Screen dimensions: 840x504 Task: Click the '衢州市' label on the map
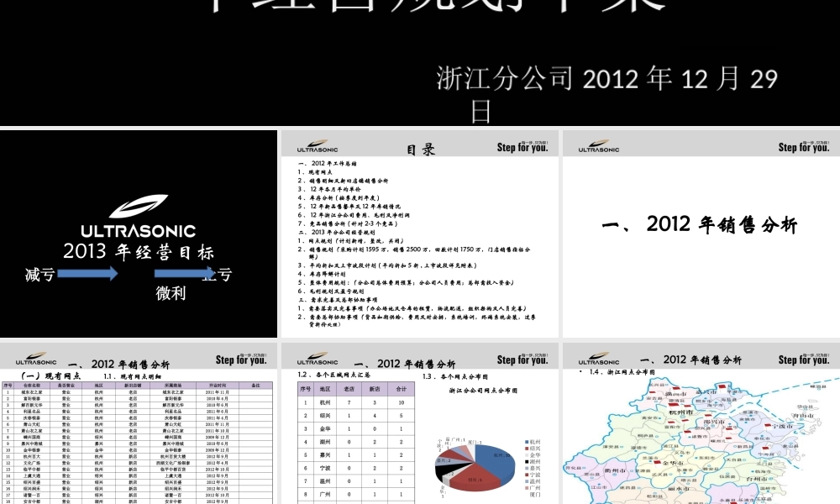[x=615, y=470]
